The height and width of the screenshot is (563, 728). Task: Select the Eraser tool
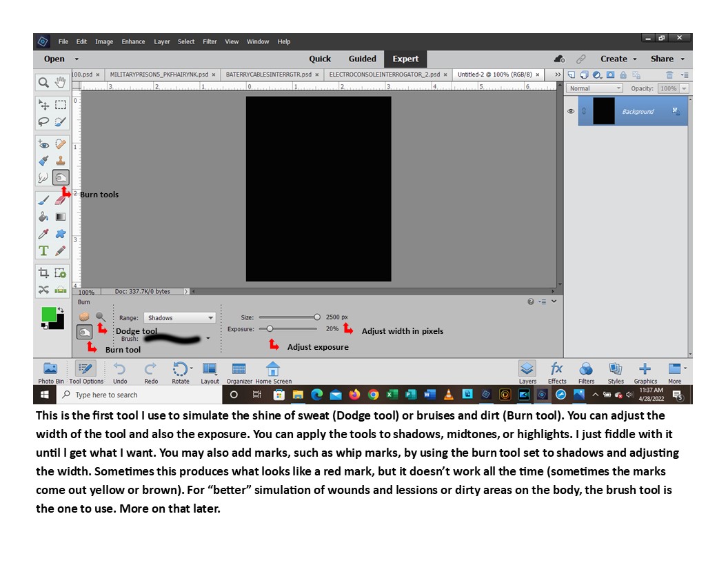61,200
